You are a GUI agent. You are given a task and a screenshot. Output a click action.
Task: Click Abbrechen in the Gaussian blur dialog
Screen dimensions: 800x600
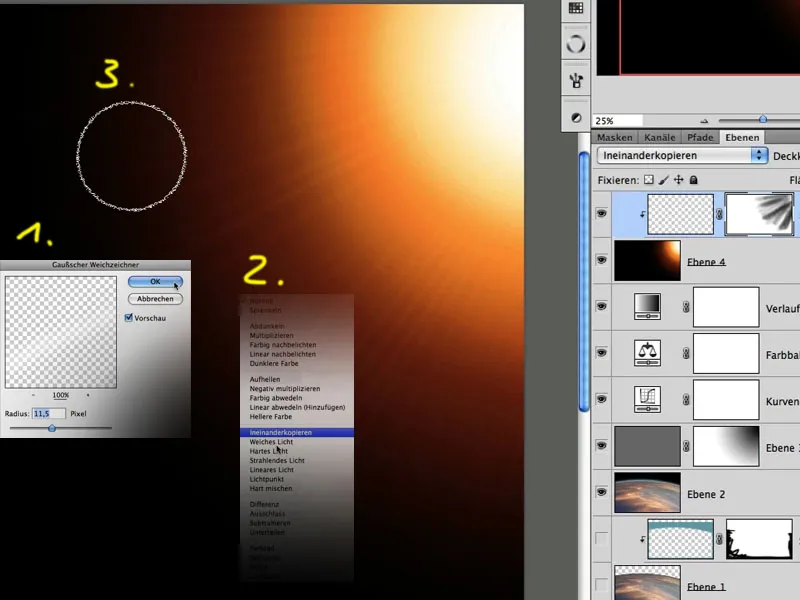pos(155,299)
